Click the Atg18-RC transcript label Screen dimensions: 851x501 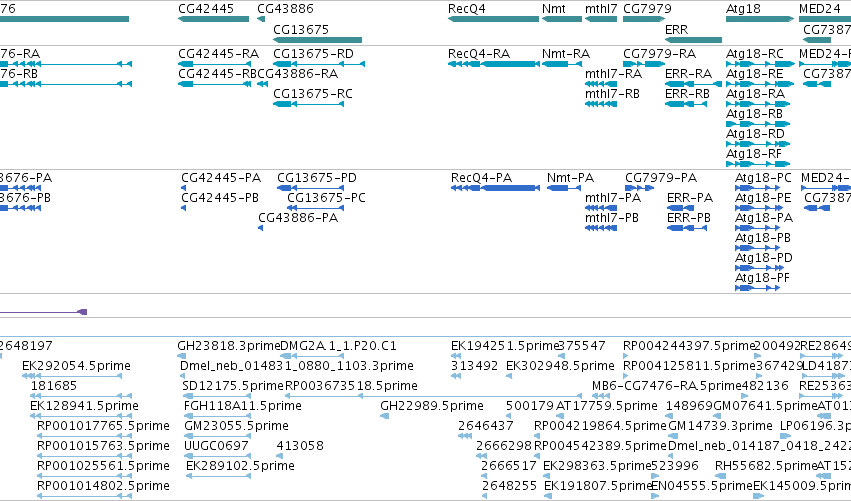point(755,54)
